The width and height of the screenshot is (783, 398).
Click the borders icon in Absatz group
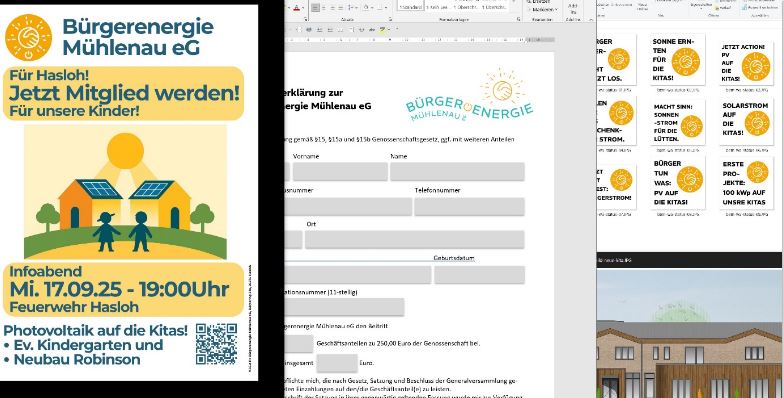380,8
